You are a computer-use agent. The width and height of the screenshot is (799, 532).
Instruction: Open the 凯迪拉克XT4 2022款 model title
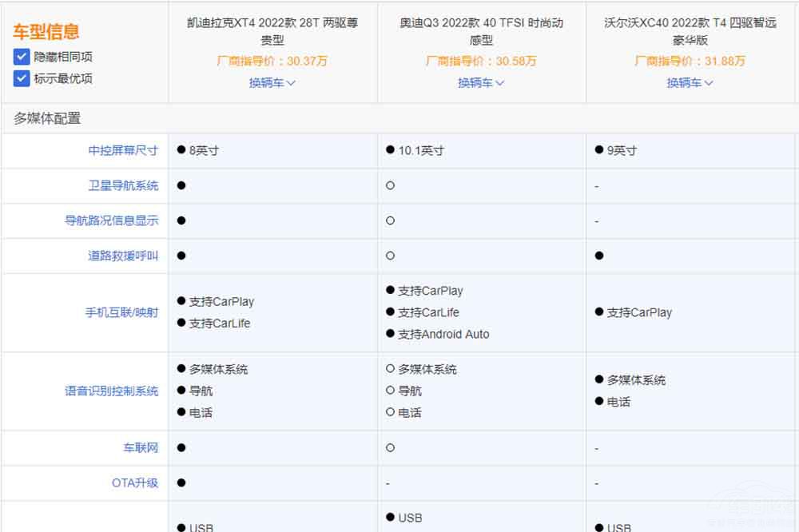click(272, 31)
